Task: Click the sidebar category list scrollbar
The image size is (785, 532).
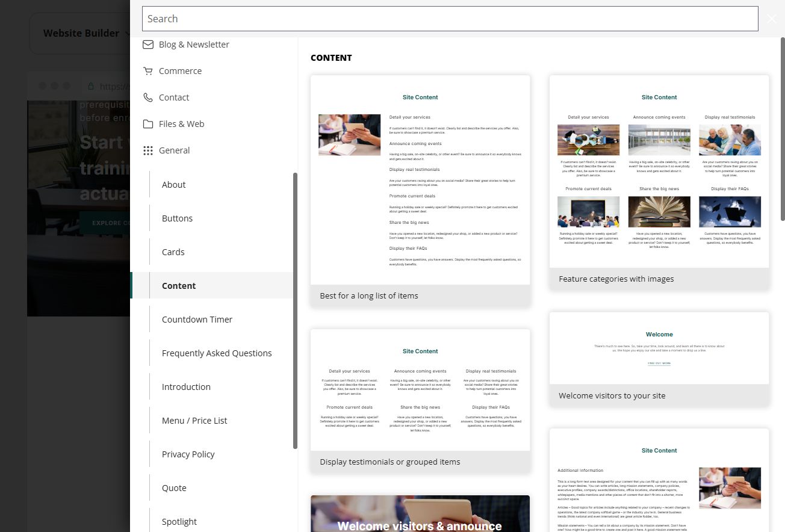Action: tap(295, 311)
